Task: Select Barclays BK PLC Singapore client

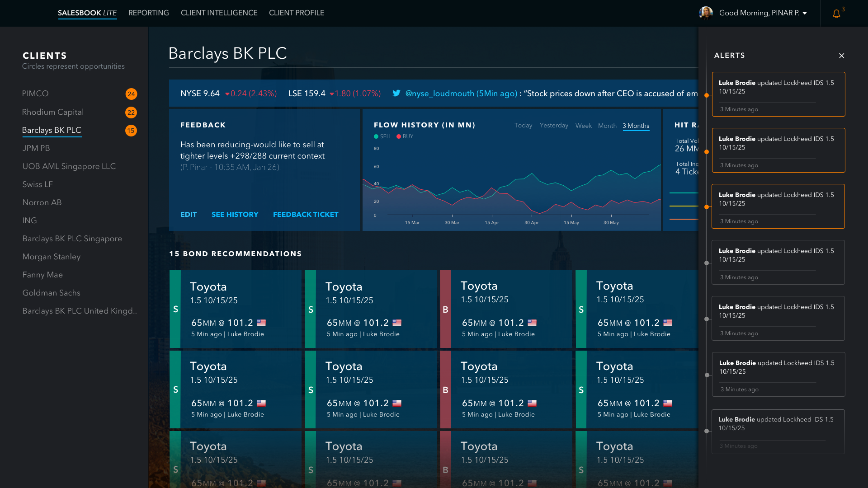Action: (x=72, y=239)
